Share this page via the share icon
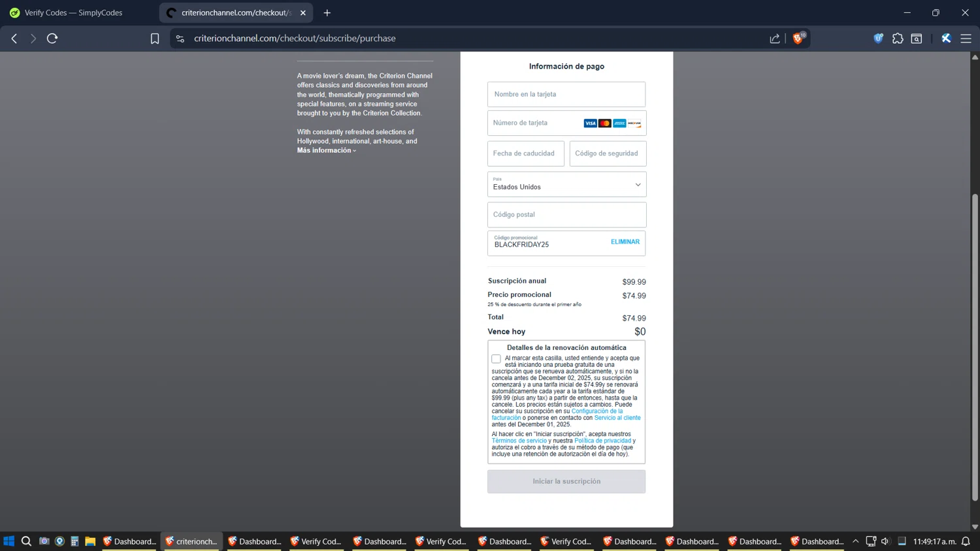The width and height of the screenshot is (980, 551). coord(775,39)
